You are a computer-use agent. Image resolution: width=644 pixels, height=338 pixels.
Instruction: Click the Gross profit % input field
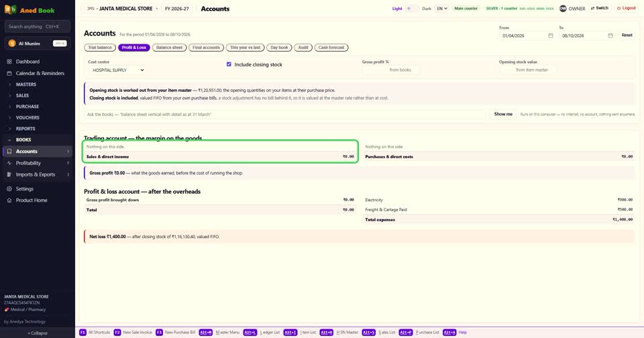pyautogui.click(x=390, y=70)
